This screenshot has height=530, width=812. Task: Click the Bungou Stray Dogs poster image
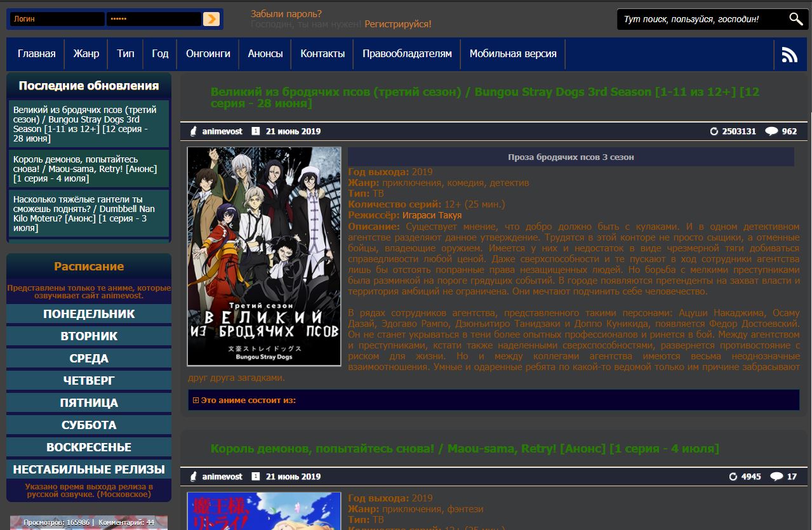(x=263, y=256)
